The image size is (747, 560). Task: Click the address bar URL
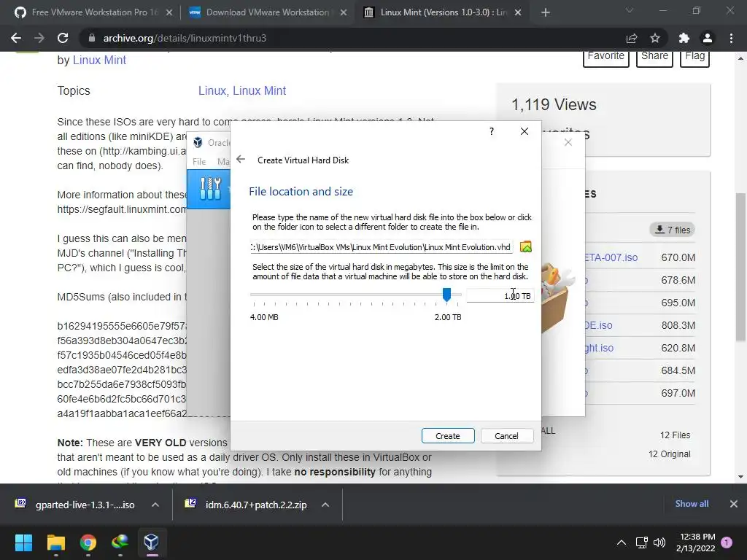tap(185, 38)
